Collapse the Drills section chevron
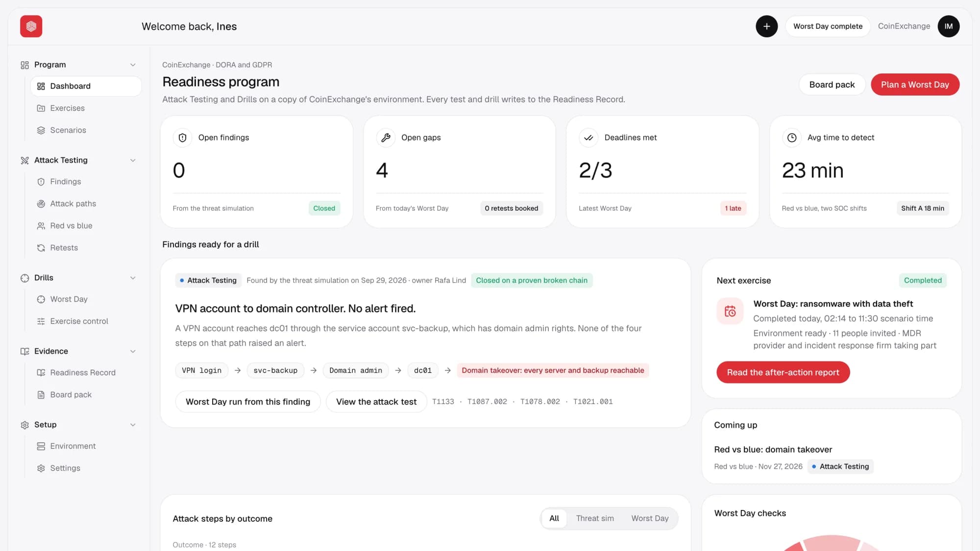 coord(133,278)
